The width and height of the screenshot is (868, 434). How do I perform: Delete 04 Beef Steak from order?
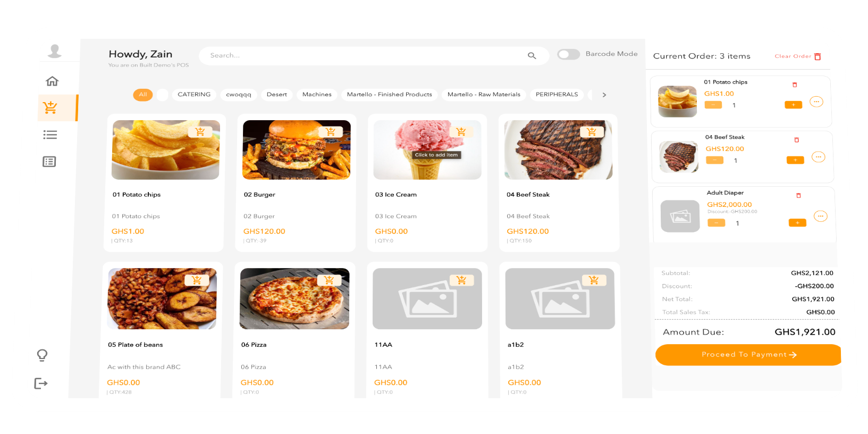[796, 140]
